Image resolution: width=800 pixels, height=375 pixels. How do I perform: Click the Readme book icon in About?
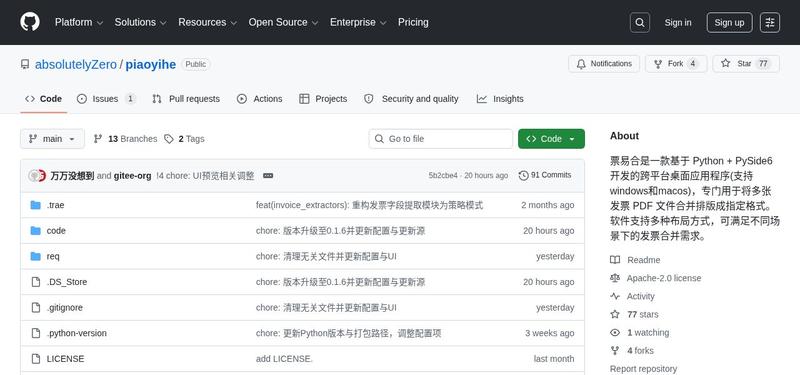pyautogui.click(x=615, y=260)
